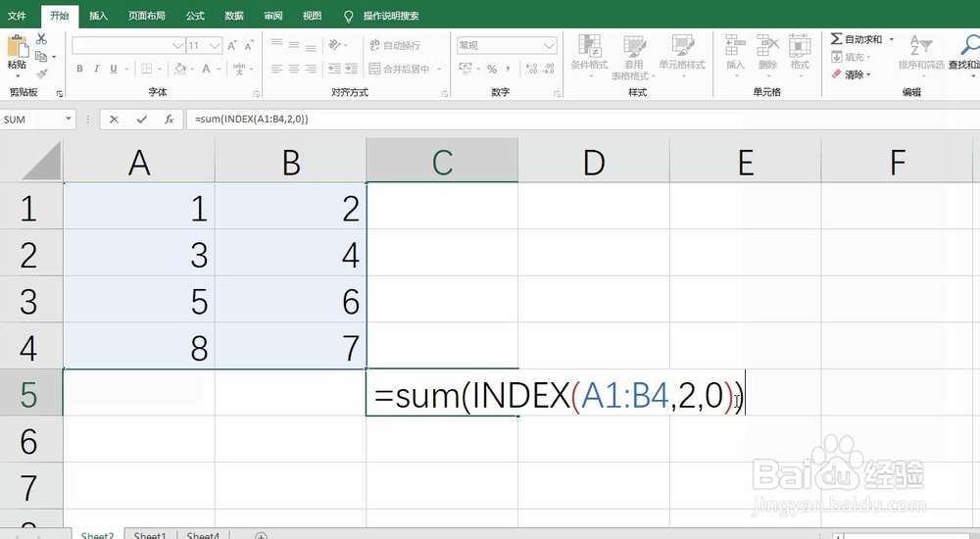Click the formula bar Cancel (X) icon
980x539 pixels.
[x=115, y=119]
